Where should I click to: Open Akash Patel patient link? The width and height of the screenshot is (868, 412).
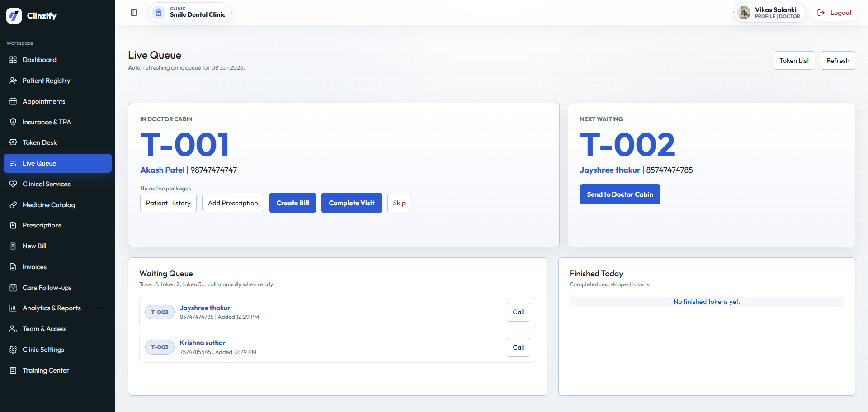pyautogui.click(x=162, y=170)
